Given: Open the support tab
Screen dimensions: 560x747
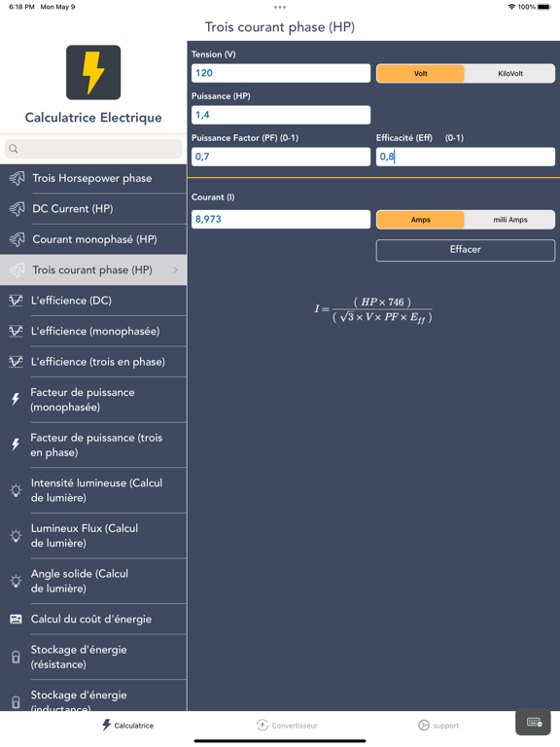Looking at the screenshot, I should point(438,725).
